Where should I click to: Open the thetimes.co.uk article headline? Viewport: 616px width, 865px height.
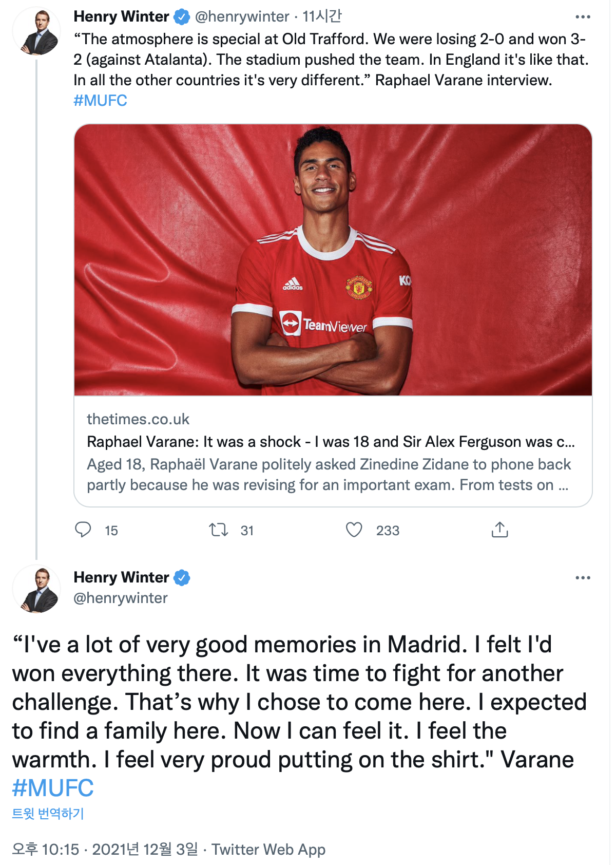[x=331, y=442]
